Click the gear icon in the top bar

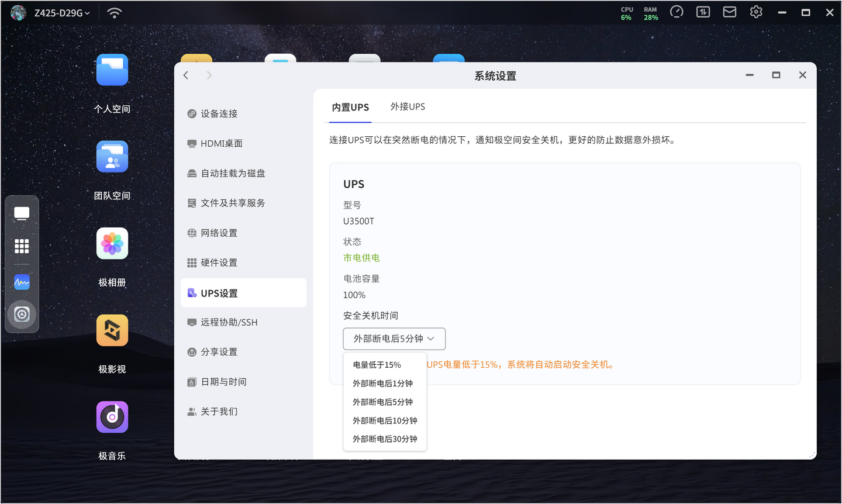point(756,12)
